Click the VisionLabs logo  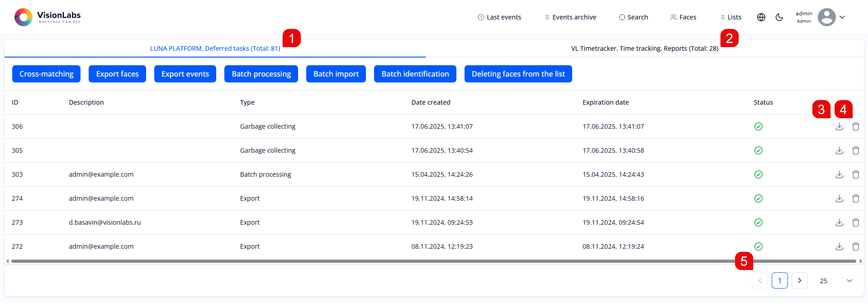(x=47, y=17)
